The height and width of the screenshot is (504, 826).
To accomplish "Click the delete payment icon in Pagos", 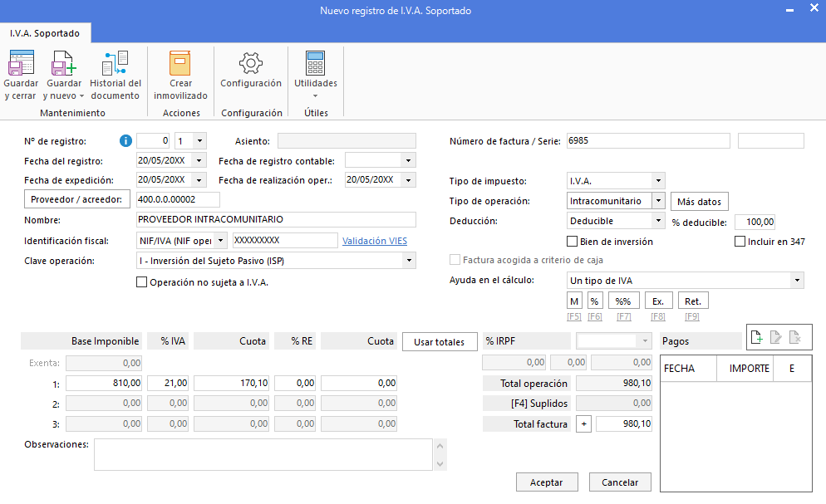I will click(795, 337).
